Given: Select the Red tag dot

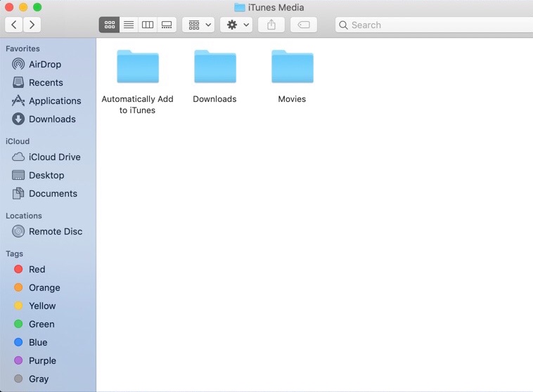Looking at the screenshot, I should pyautogui.click(x=18, y=269).
